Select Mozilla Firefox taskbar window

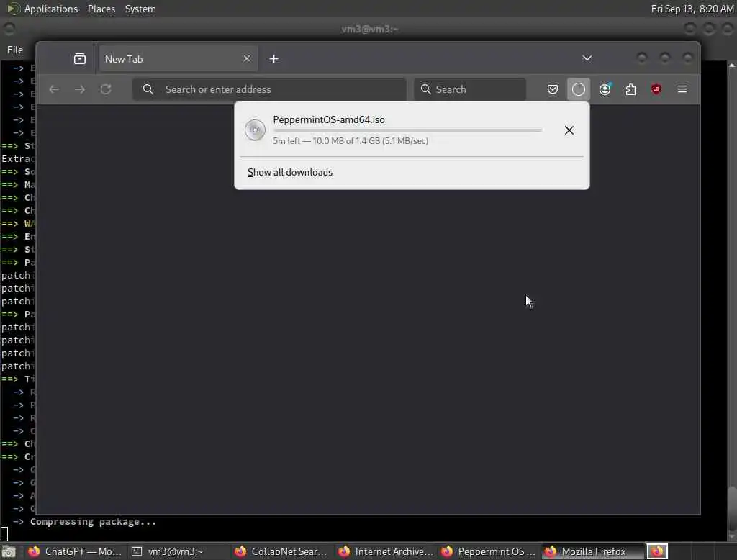pos(592,551)
